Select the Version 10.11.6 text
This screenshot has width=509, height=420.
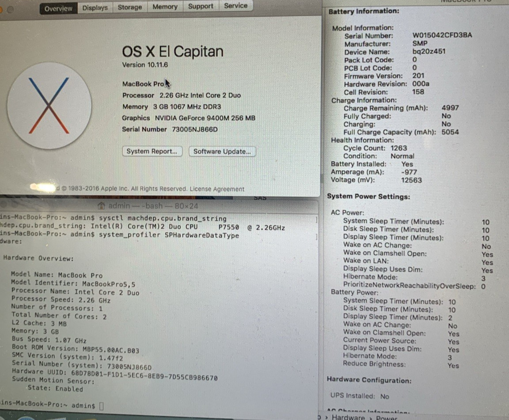tap(145, 64)
